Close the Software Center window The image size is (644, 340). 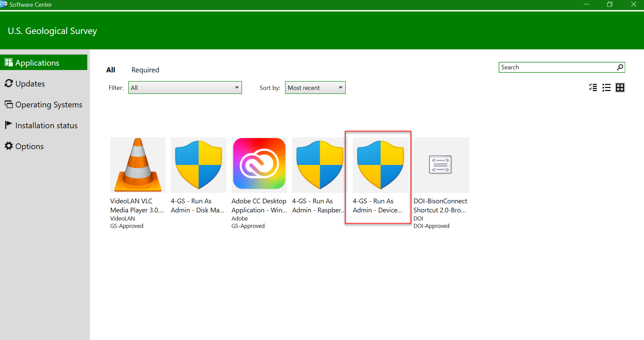(x=634, y=4)
